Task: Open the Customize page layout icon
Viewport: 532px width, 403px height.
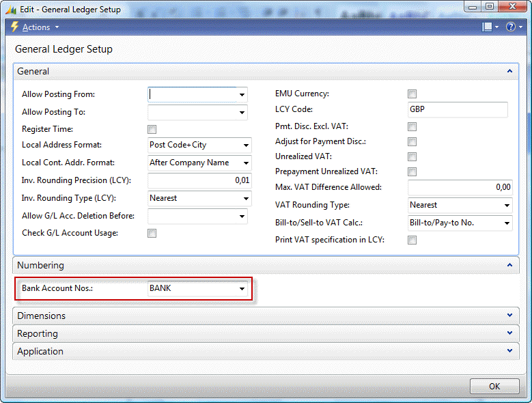Action: 487,27
